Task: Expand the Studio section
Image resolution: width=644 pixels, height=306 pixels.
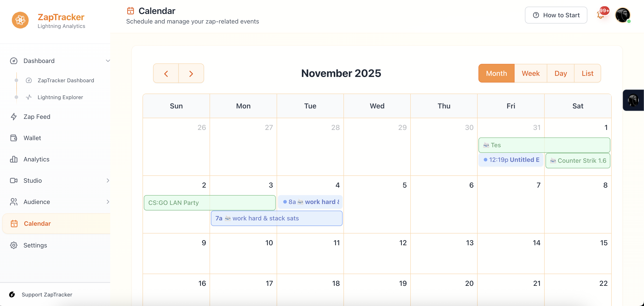Action: (108, 180)
